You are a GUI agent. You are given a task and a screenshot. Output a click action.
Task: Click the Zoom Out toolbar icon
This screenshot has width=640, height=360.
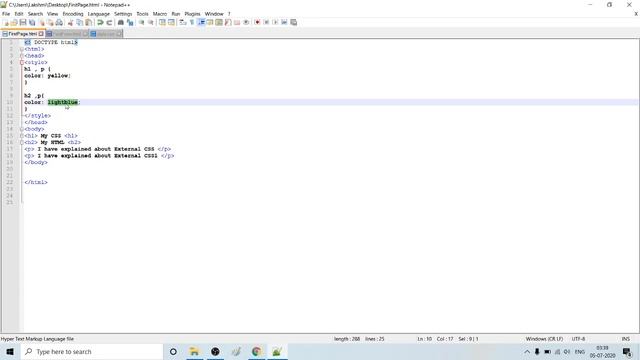[x=151, y=22]
